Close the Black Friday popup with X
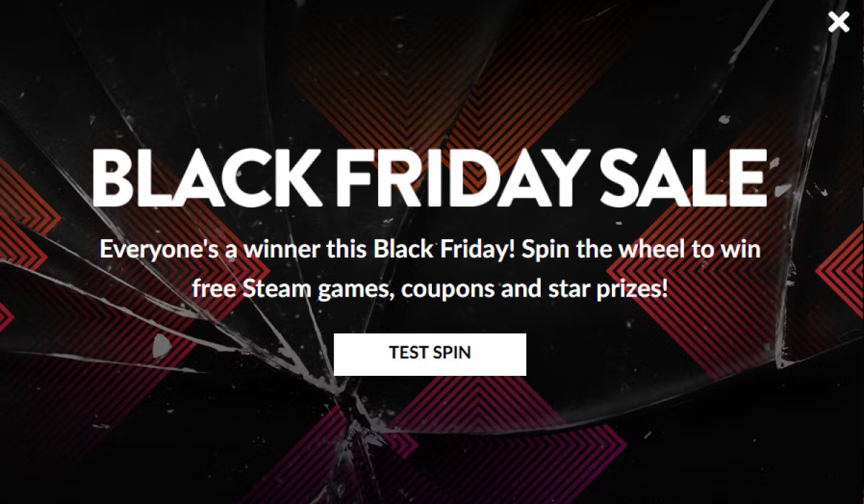This screenshot has width=864, height=504. point(839,22)
